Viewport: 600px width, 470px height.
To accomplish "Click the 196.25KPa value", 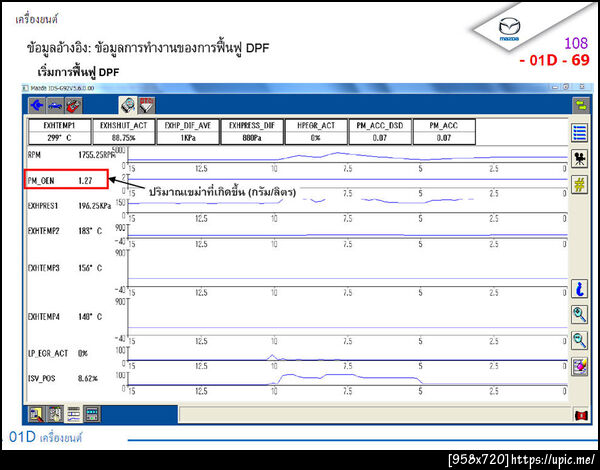I will pos(95,206).
